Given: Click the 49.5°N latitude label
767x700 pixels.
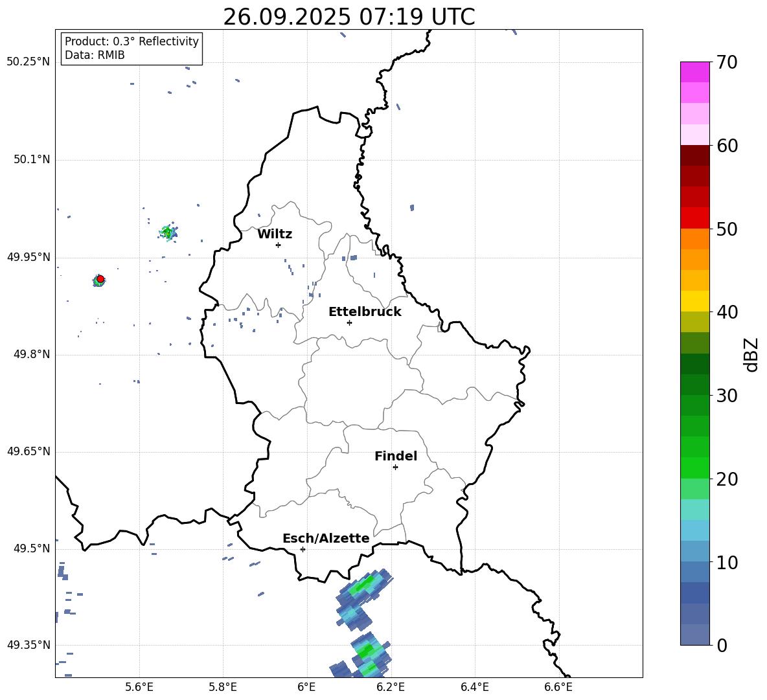Looking at the screenshot, I should click(32, 549).
